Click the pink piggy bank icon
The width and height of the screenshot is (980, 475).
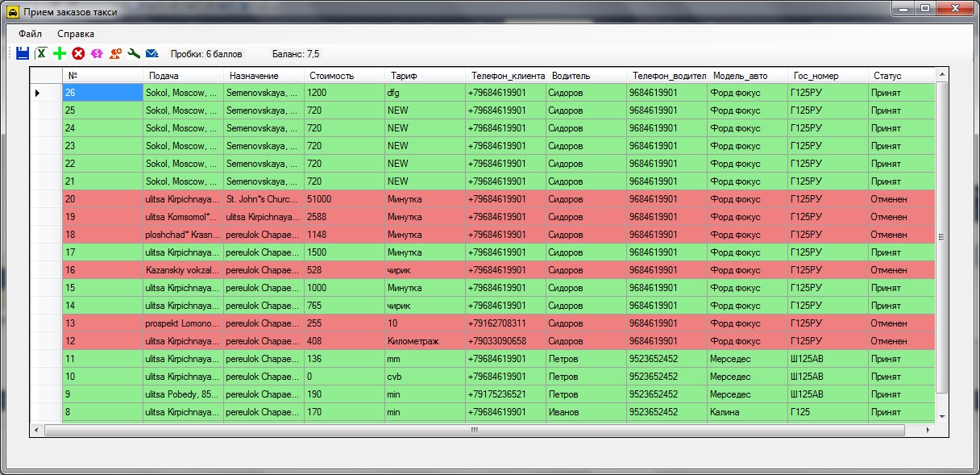click(97, 53)
